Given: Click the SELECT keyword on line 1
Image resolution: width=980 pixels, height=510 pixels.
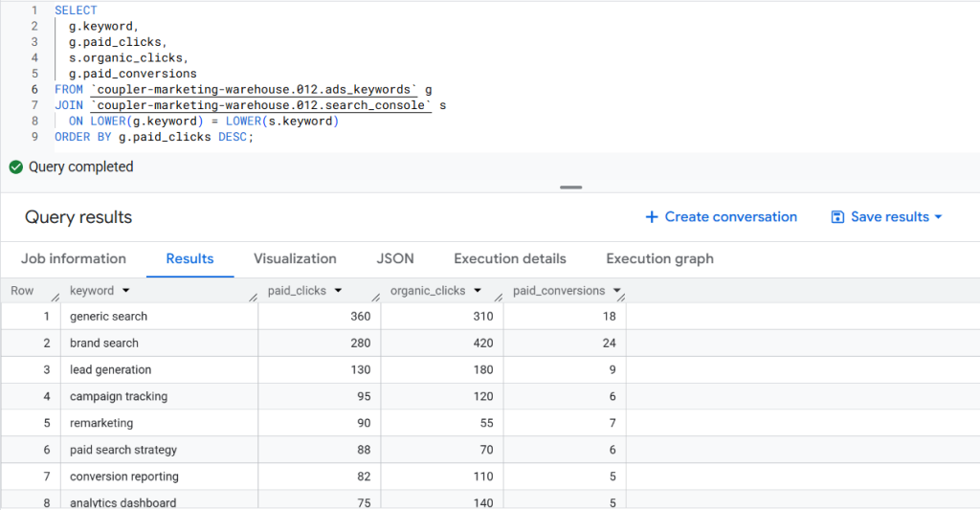Looking at the screenshot, I should pos(76,11).
